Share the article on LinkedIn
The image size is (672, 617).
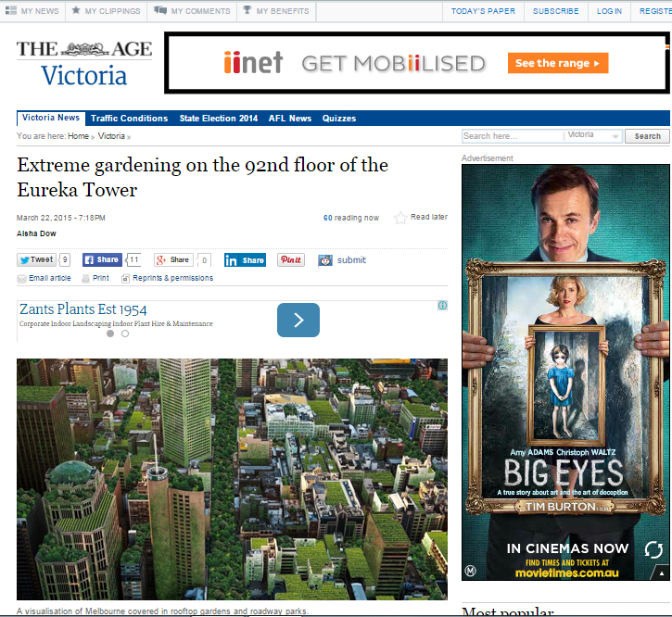pos(245,260)
